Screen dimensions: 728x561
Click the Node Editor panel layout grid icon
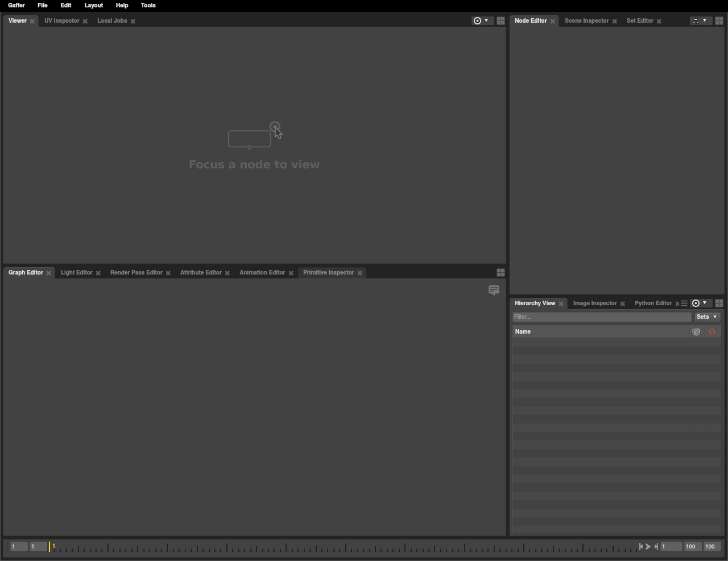coord(719,20)
